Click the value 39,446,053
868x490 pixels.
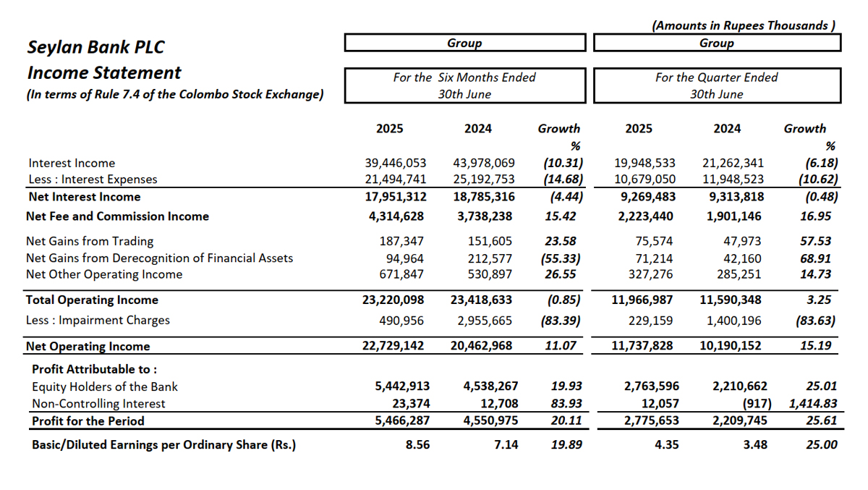394,163
